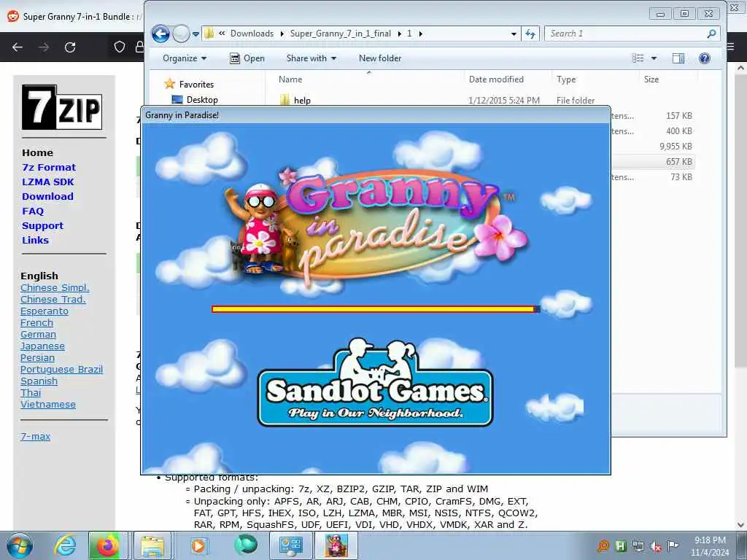Viewport: 747px width, 560px height.
Task: Click the Firefox shield tracking protection icon
Action: 120,47
